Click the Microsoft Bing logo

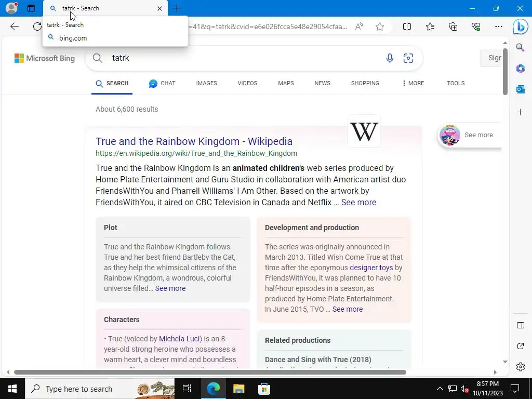pos(45,58)
